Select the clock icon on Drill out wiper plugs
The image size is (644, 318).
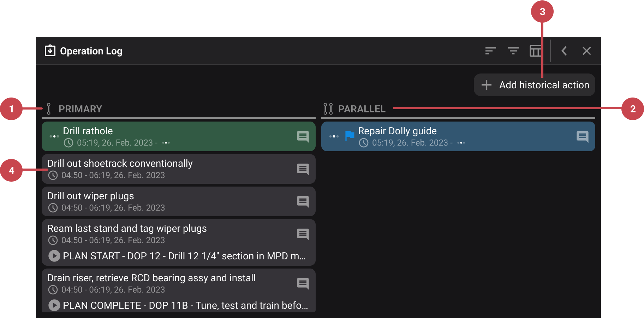53,208
